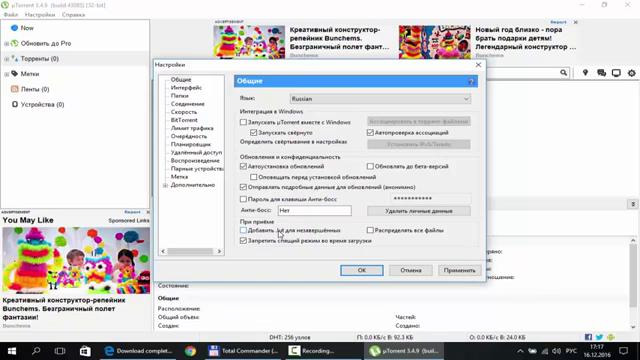This screenshot has height=360, width=640.
Task: Open taskbar search magnifier
Action: 36,351
